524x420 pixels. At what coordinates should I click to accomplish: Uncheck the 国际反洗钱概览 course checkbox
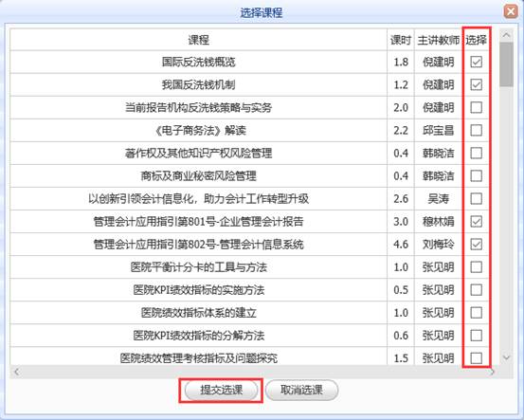point(476,62)
